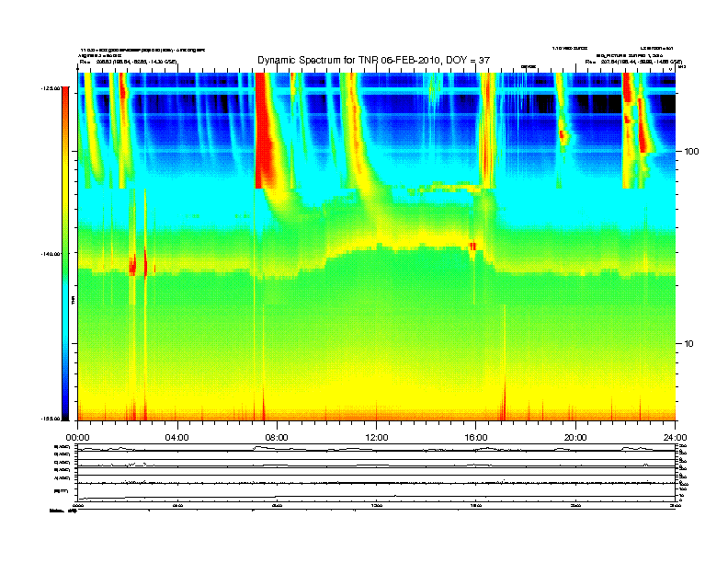Click the '16:00' label under the spectrum
This screenshot has height=563, width=728.
[476, 438]
